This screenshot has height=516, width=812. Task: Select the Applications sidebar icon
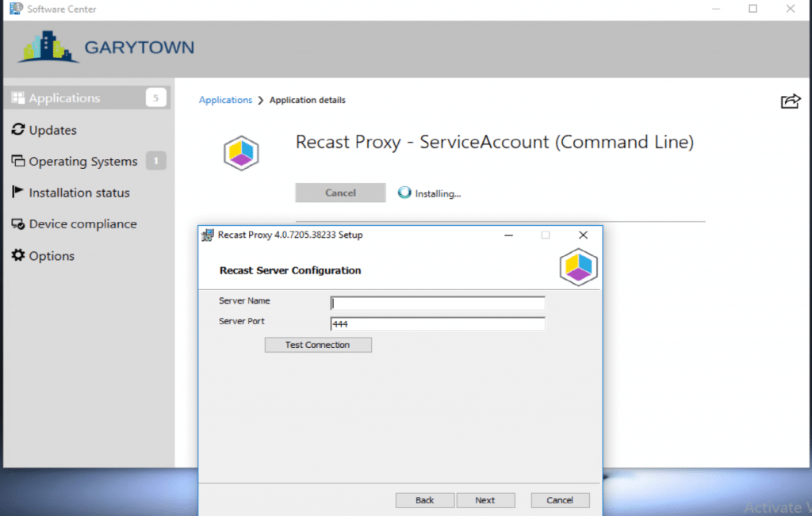click(17, 97)
